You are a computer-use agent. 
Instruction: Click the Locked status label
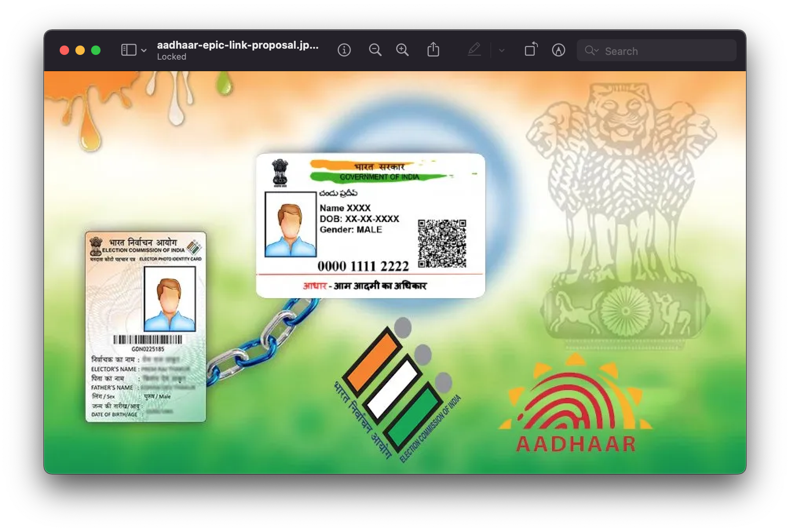(172, 57)
